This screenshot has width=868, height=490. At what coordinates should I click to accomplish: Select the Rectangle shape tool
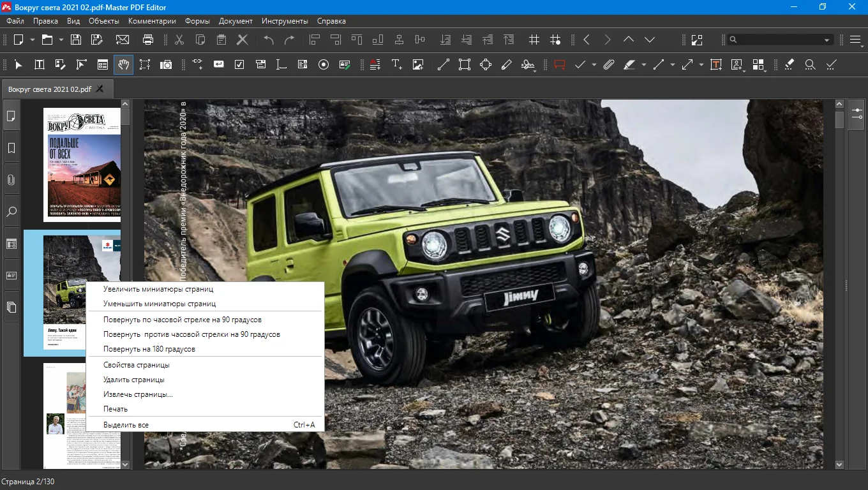464,64
